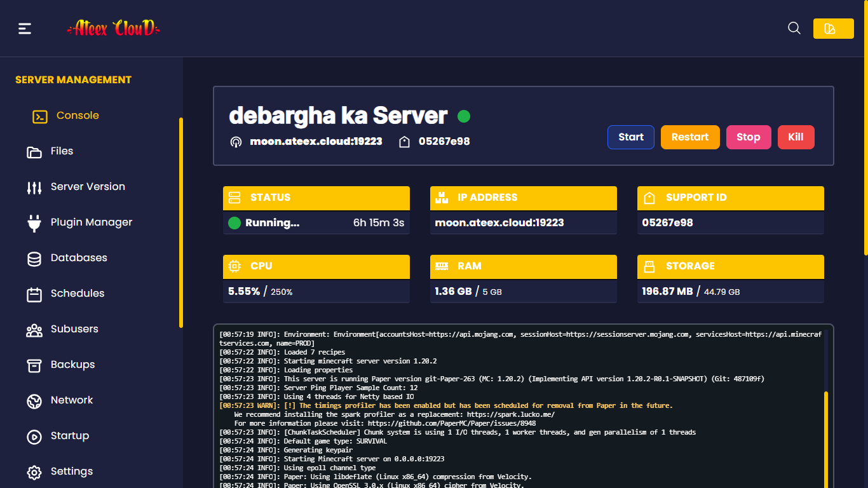The height and width of the screenshot is (488, 868).
Task: Click the Network globe icon
Action: click(34, 400)
